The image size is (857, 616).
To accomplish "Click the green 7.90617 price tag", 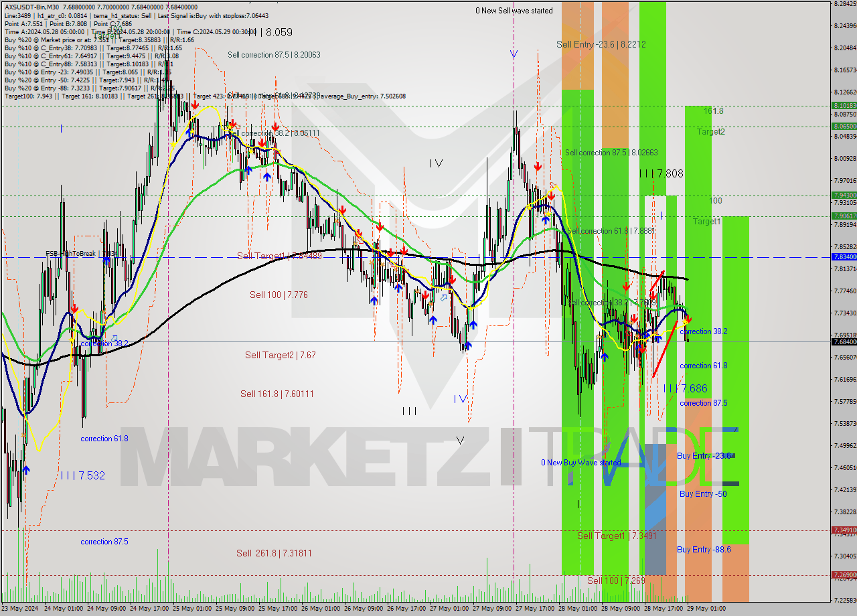I will click(x=844, y=216).
